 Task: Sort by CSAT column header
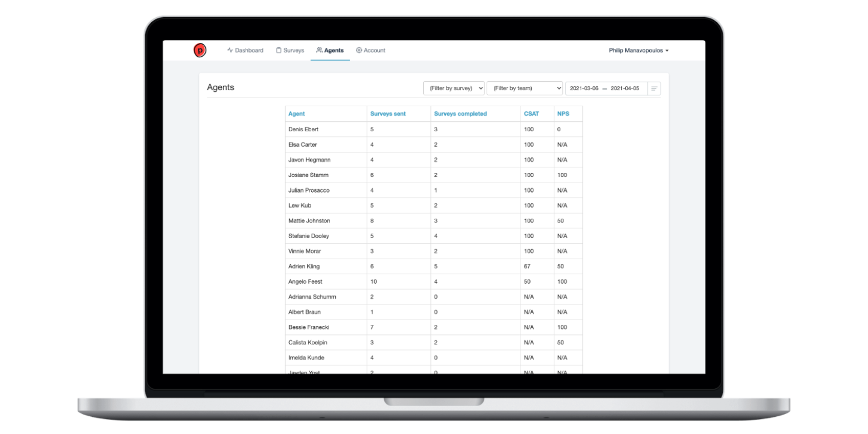[531, 114]
